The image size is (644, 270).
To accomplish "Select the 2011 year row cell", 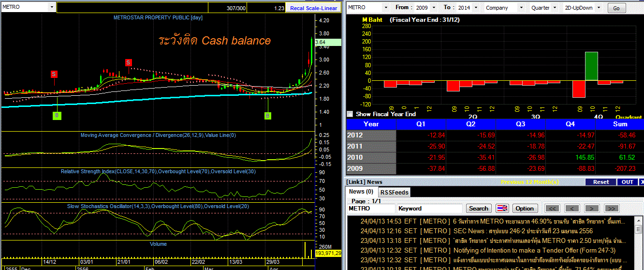I will [371, 146].
